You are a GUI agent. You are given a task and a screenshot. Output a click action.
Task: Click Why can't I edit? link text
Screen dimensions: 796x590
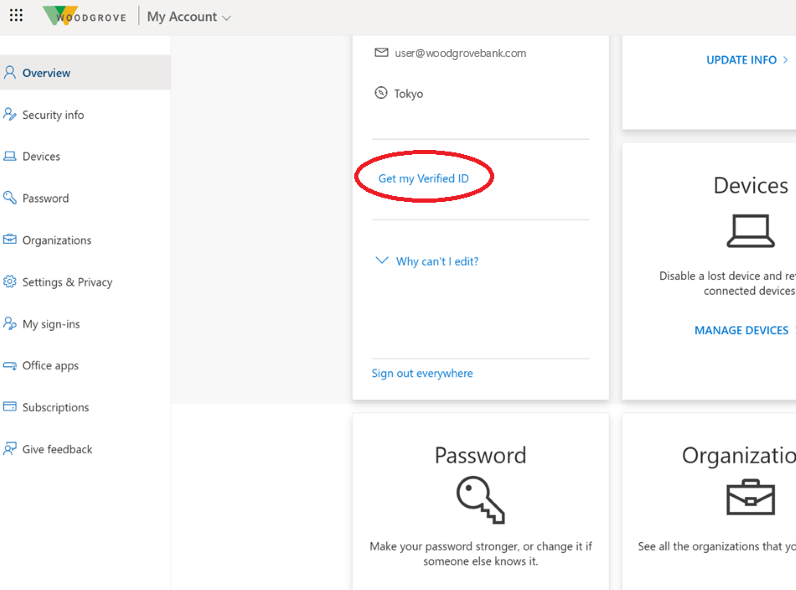[x=437, y=261]
